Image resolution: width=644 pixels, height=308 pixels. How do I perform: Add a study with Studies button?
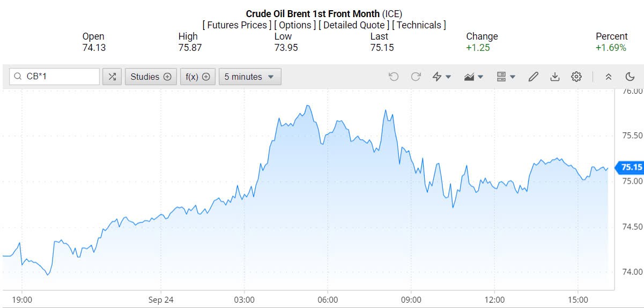coord(151,77)
